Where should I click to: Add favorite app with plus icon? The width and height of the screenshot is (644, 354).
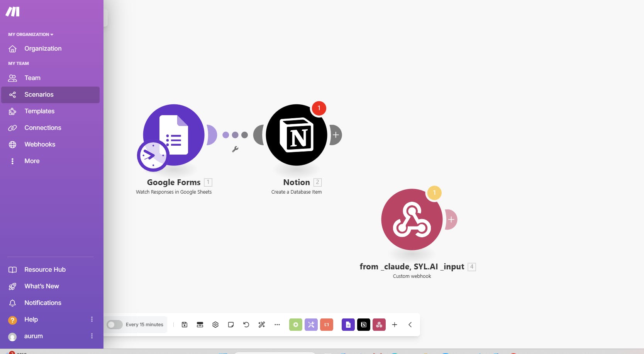tap(395, 325)
